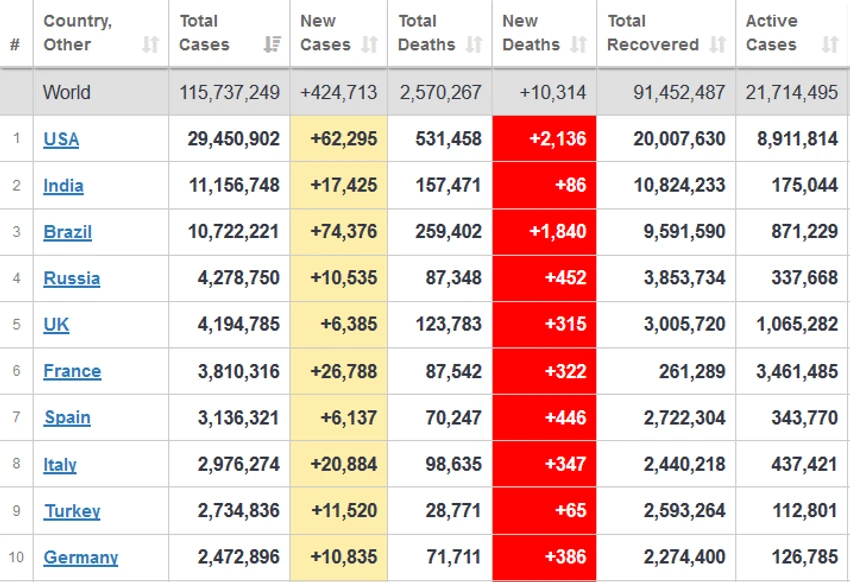Open France country page
This screenshot has width=850, height=582.
(72, 371)
